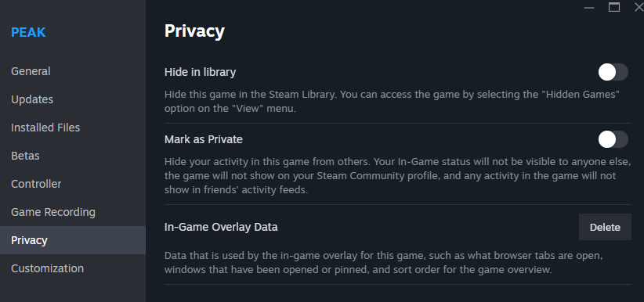The image size is (644, 302).
Task: Click the "In-Game Overlay Data" label
Action: 222,227
